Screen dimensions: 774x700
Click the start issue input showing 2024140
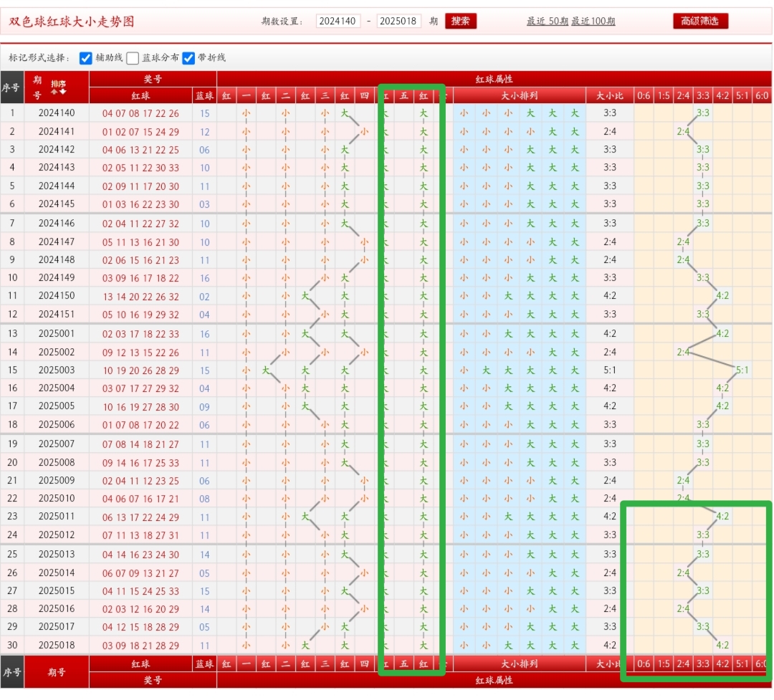pos(338,21)
